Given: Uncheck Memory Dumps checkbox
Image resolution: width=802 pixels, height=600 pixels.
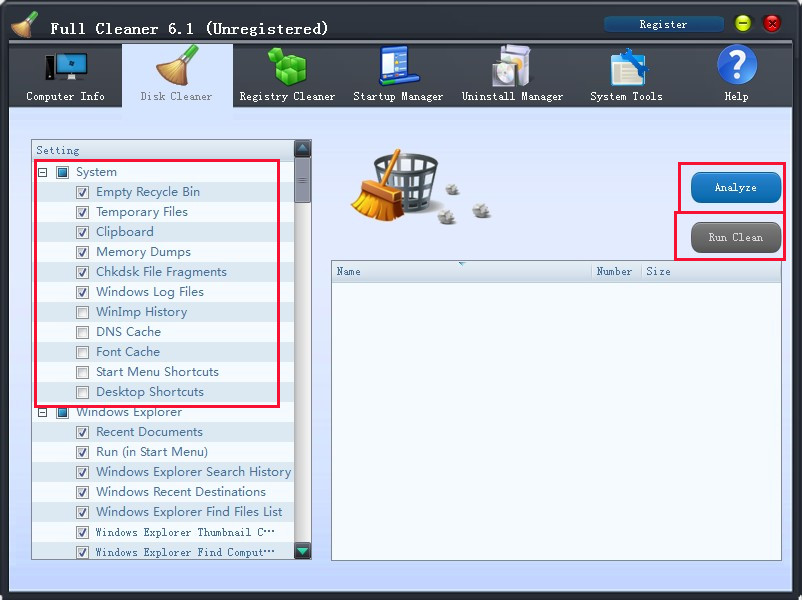Looking at the screenshot, I should pos(82,252).
